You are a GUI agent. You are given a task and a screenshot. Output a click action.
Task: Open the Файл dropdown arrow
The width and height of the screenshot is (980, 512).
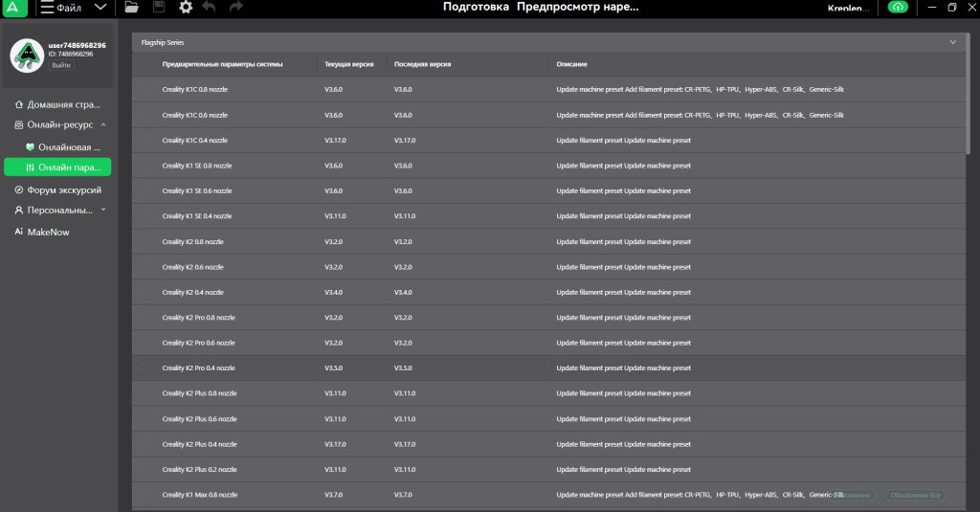click(x=100, y=8)
